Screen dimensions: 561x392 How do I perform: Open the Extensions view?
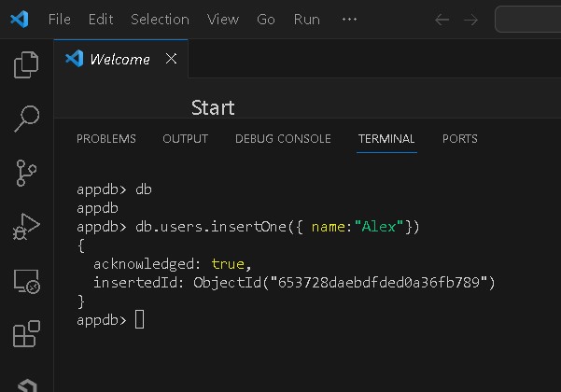pos(26,333)
